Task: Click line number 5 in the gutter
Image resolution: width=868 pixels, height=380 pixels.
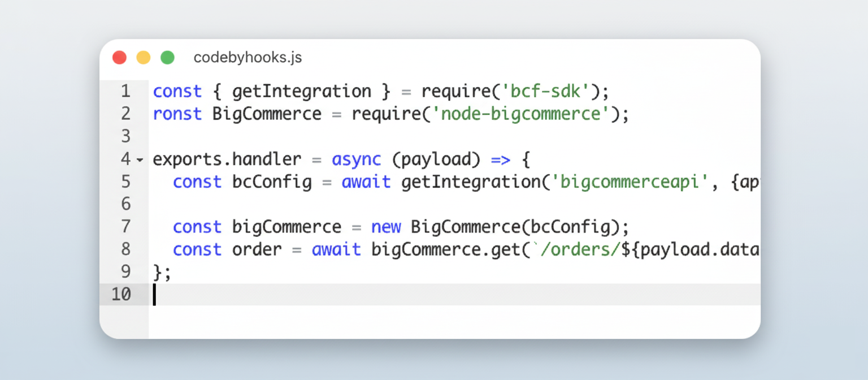Action: coord(125,182)
